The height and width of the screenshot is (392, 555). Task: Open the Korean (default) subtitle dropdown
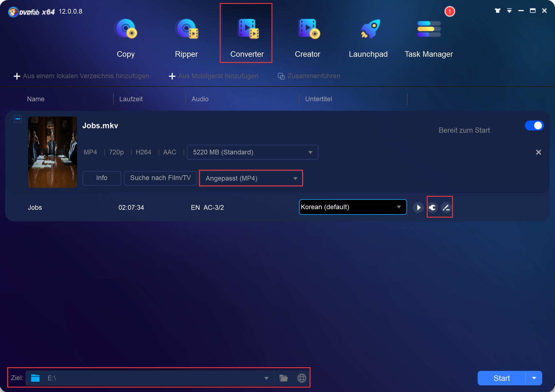[353, 207]
